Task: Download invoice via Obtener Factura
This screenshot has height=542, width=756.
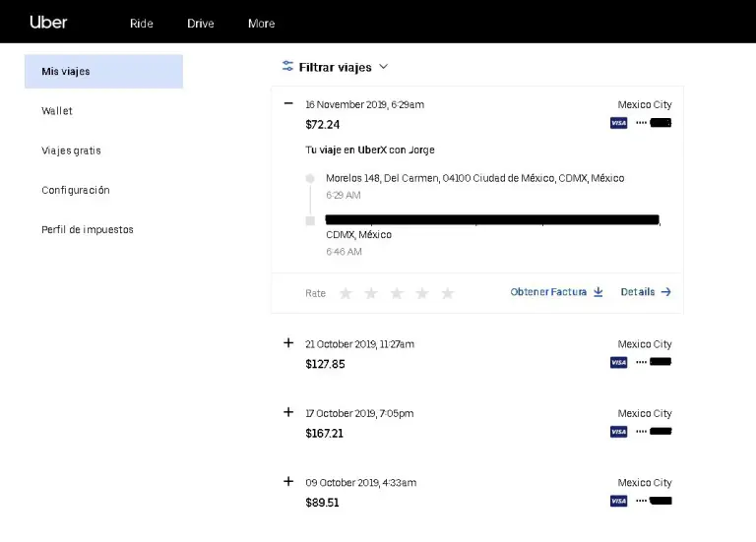Action: coord(556,292)
